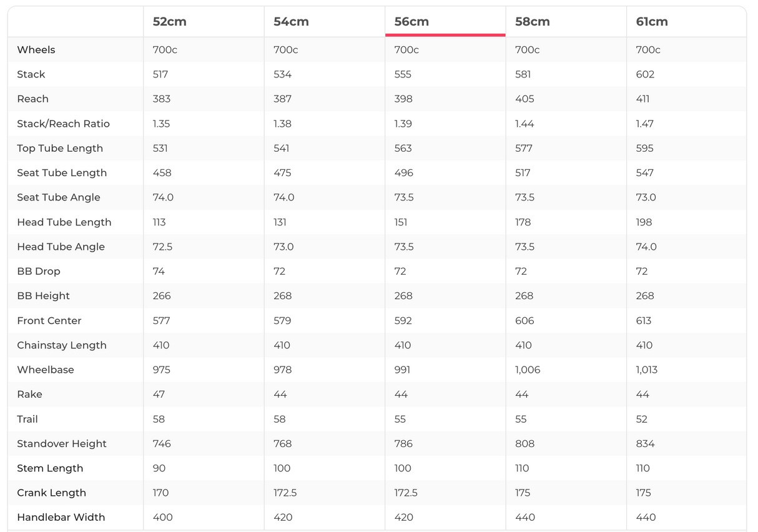Click the Crank Length value 170
The height and width of the screenshot is (532, 758).
click(161, 493)
